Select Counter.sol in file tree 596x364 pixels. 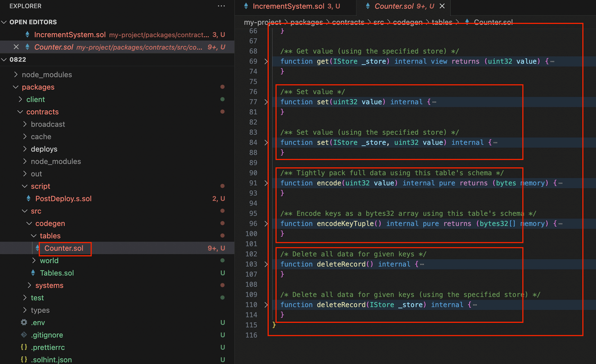pos(64,248)
